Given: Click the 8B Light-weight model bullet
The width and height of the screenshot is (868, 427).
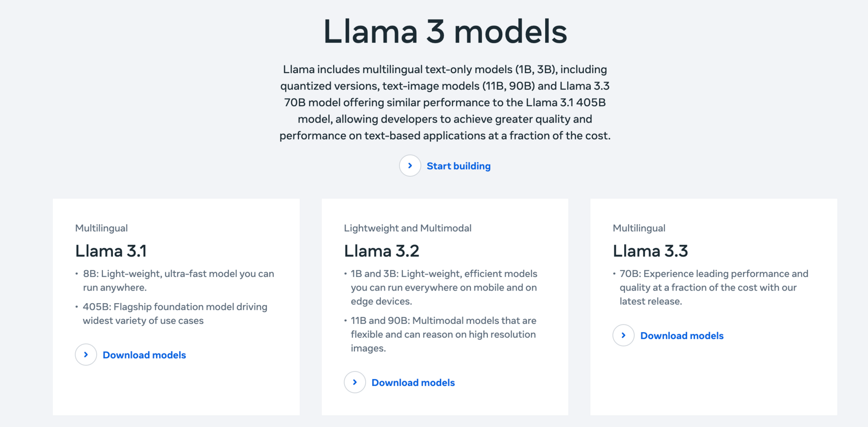Looking at the screenshot, I should point(178,281).
